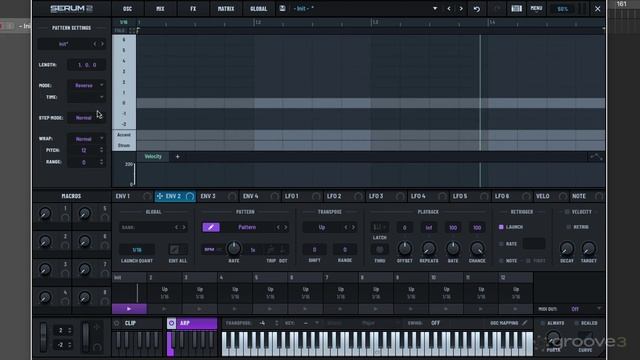Click the Pattern Rate knob
This screenshot has width=640, height=360.
click(234, 248)
